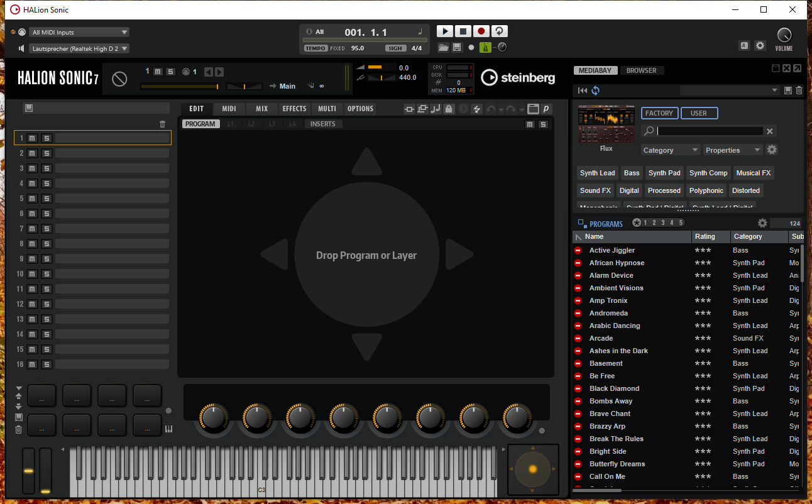Open result list settings gear next to 124

coord(762,223)
